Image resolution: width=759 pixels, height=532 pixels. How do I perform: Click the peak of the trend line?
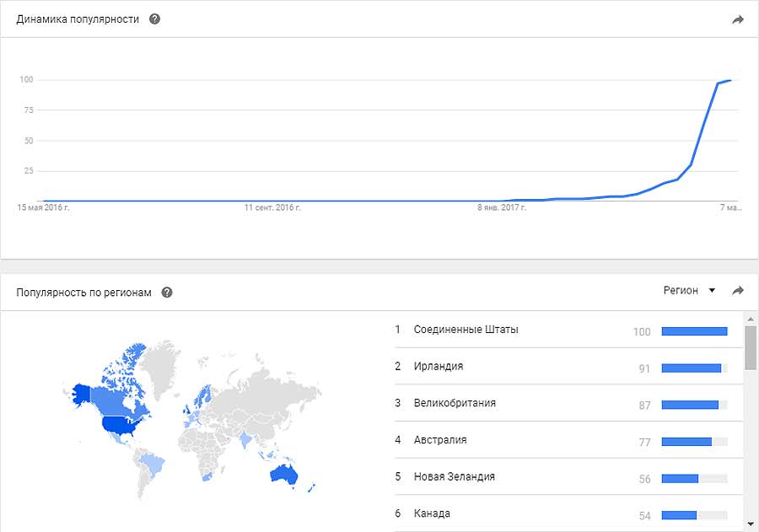pos(730,80)
